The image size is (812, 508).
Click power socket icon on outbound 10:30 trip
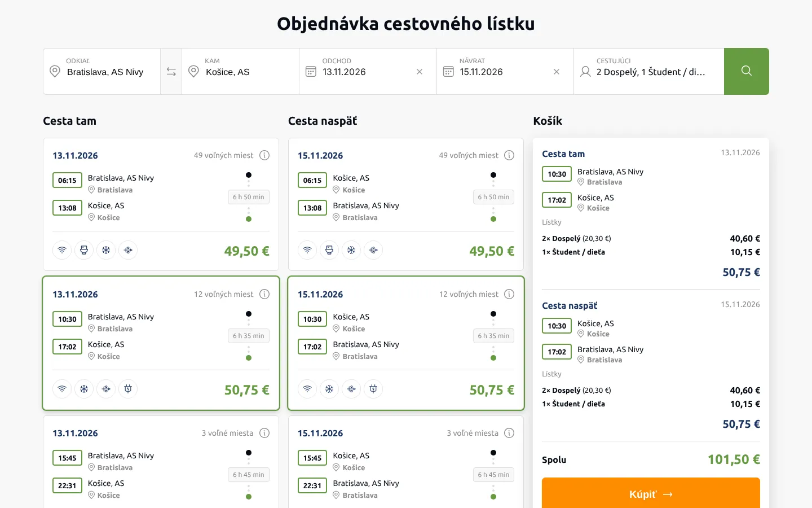click(x=128, y=389)
